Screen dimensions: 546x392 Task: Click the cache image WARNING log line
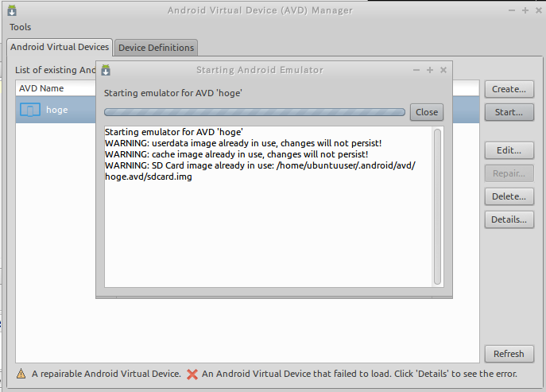click(236, 154)
